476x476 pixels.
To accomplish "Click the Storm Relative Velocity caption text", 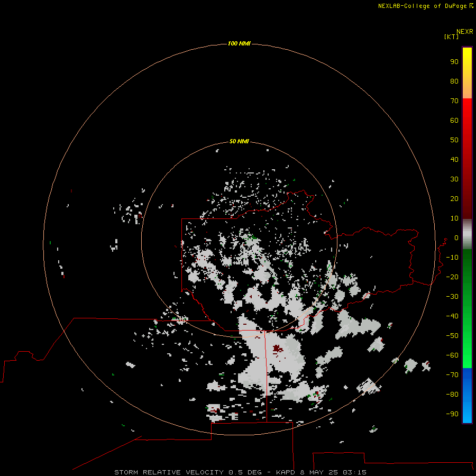I will pyautogui.click(x=240, y=472).
